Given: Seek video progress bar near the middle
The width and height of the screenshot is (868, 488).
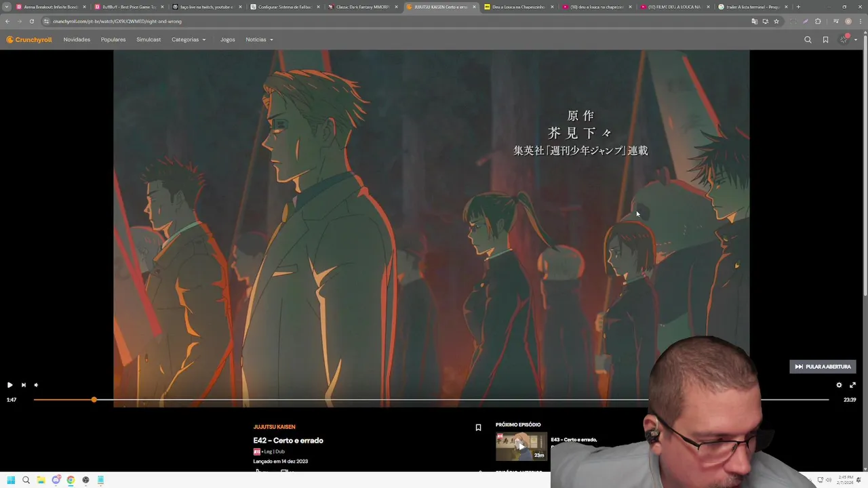Looking at the screenshot, I should click(x=431, y=400).
